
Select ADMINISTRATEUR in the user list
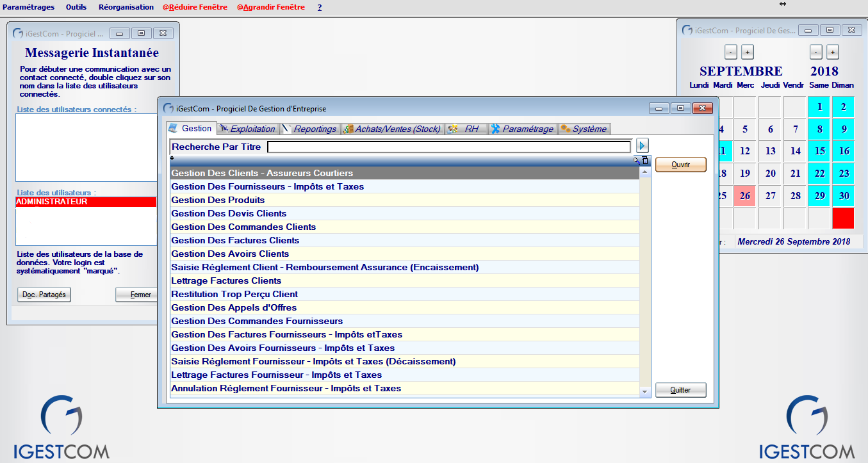pos(86,202)
